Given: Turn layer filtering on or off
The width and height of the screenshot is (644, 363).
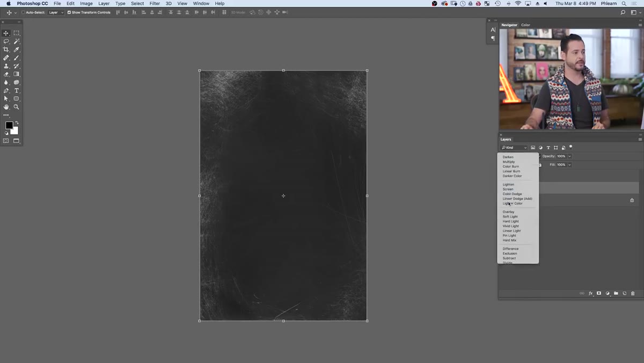Looking at the screenshot, I should [570, 147].
